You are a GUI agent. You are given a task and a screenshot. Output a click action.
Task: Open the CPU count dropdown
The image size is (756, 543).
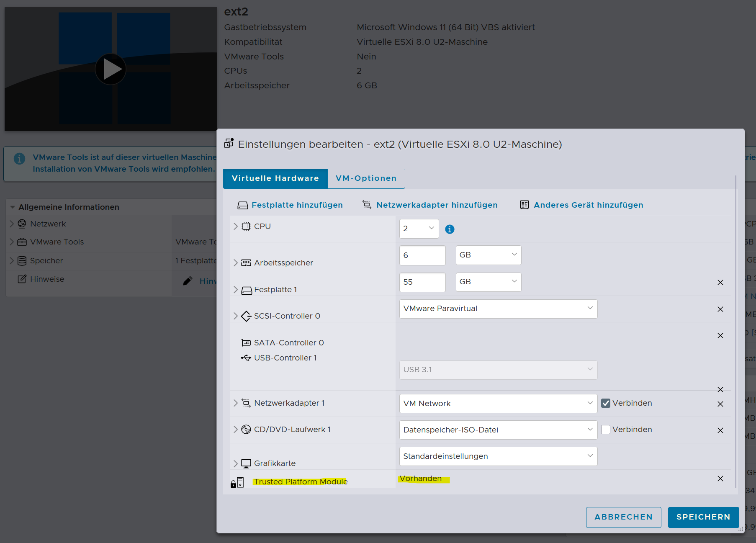[x=419, y=229]
